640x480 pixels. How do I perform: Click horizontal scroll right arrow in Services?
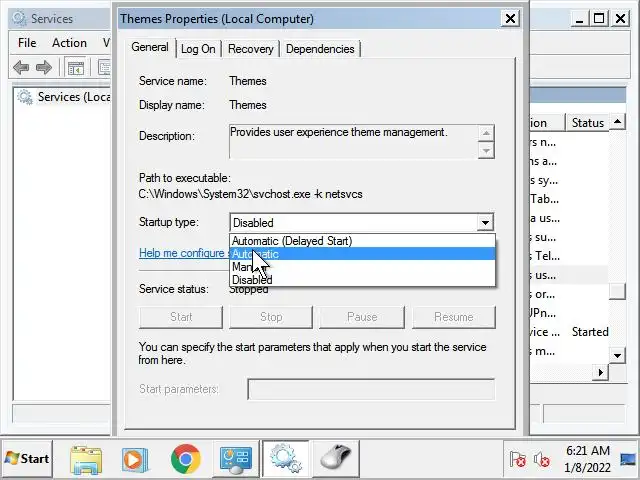point(600,372)
